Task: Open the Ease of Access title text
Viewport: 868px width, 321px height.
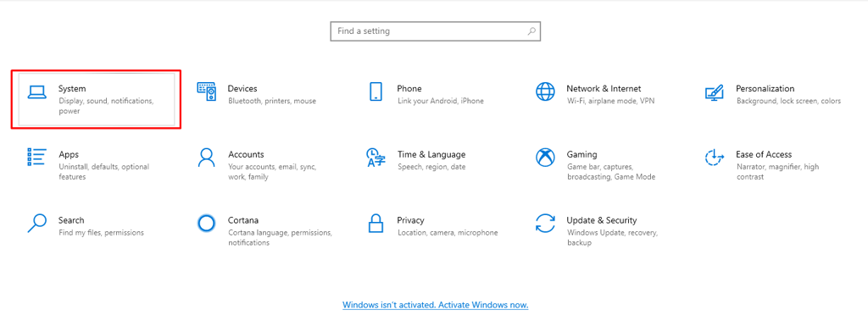Action: pos(764,154)
